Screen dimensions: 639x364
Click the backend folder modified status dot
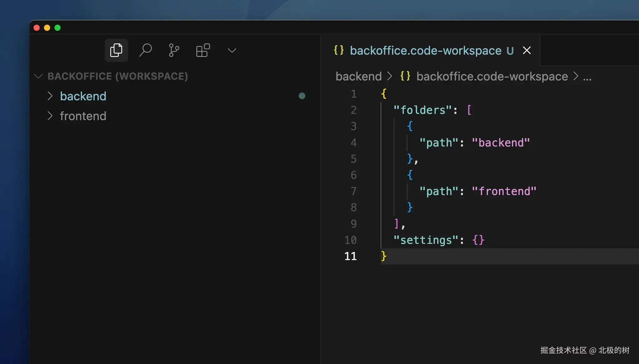point(302,96)
